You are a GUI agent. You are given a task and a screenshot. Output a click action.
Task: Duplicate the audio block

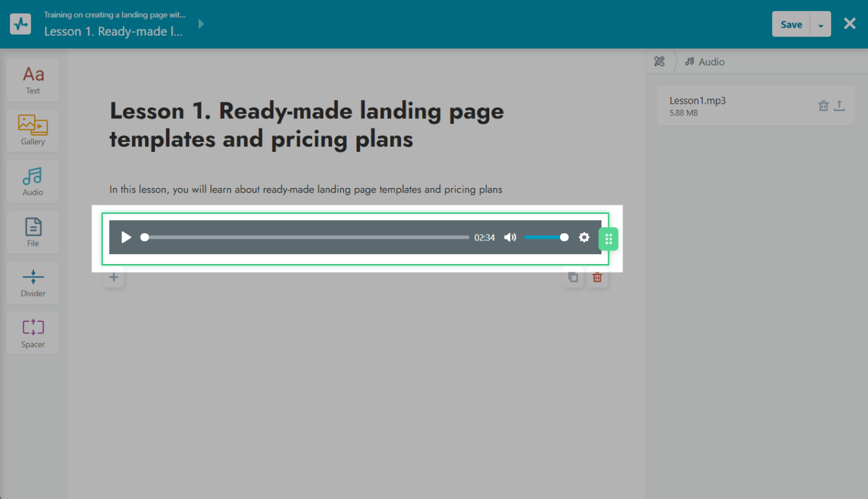(572, 278)
